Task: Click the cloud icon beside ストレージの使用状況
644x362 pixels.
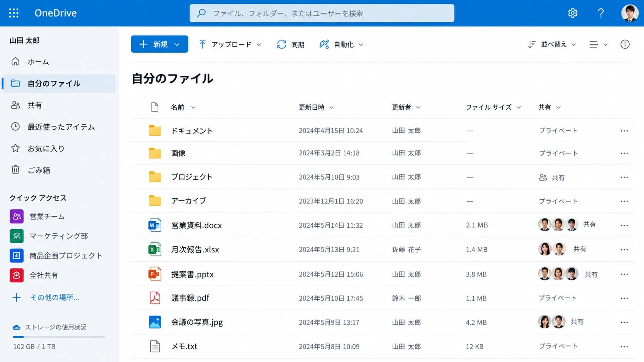Action: (x=16, y=327)
